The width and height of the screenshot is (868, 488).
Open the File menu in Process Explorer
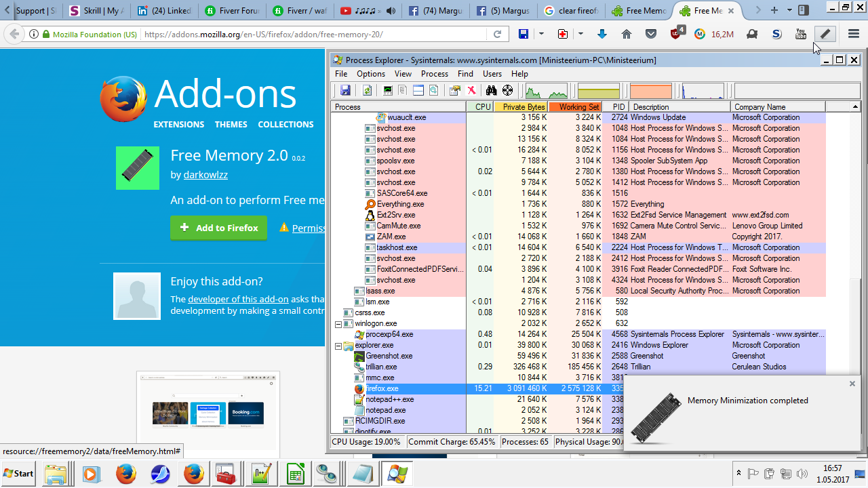pyautogui.click(x=341, y=74)
